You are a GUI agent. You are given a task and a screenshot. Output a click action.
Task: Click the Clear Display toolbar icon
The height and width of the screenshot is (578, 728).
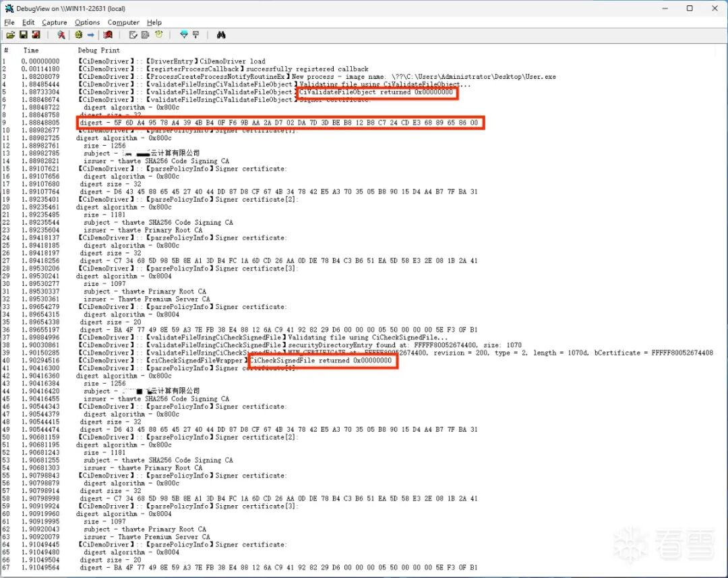[x=133, y=35]
